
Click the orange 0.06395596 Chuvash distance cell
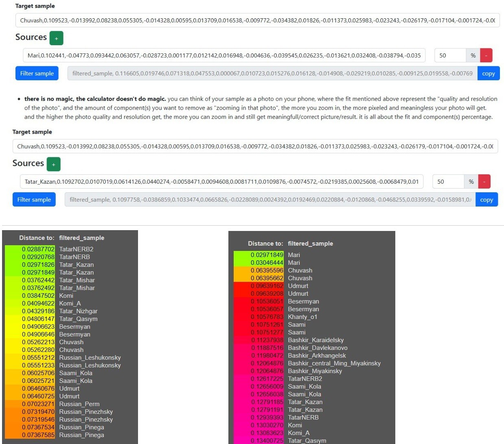[x=267, y=270]
